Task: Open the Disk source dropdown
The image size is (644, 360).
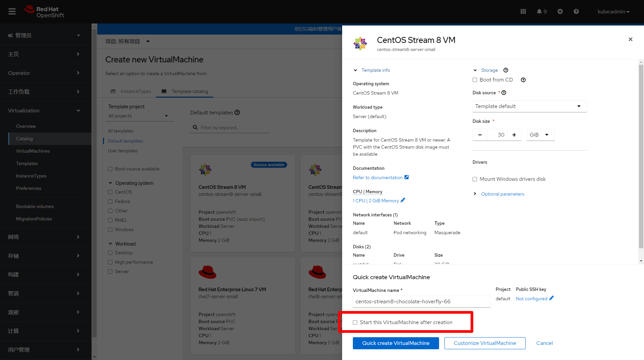Action: click(529, 106)
